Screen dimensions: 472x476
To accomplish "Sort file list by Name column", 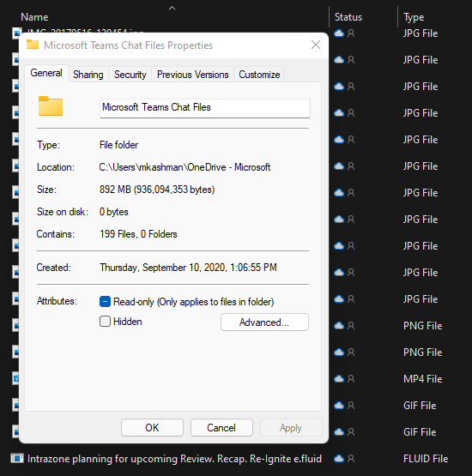I will pyautogui.click(x=34, y=17).
